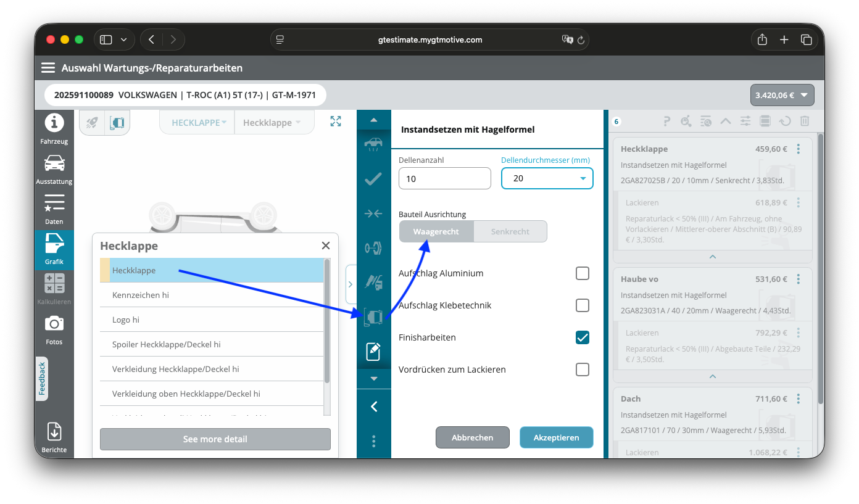Open the Fotos camera section
Viewport: 859px width, 504px height.
[54, 330]
